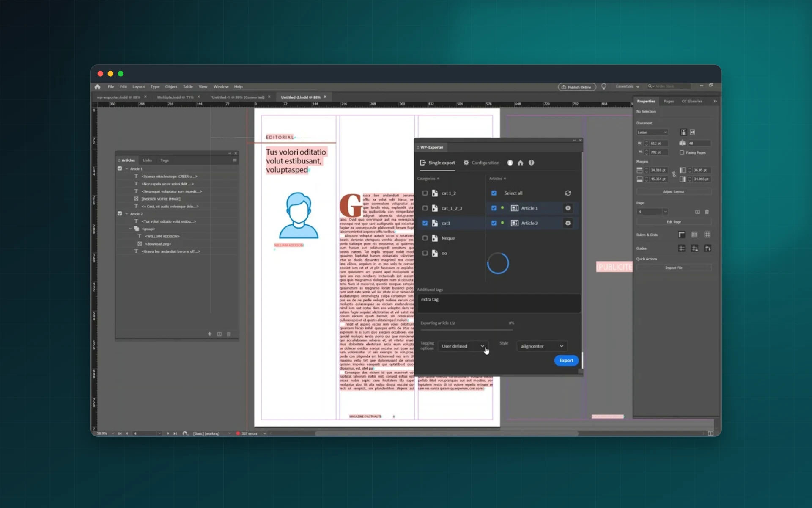Uncheck Article 1 in Articles panel
This screenshot has height=508, width=812.
(120, 168)
